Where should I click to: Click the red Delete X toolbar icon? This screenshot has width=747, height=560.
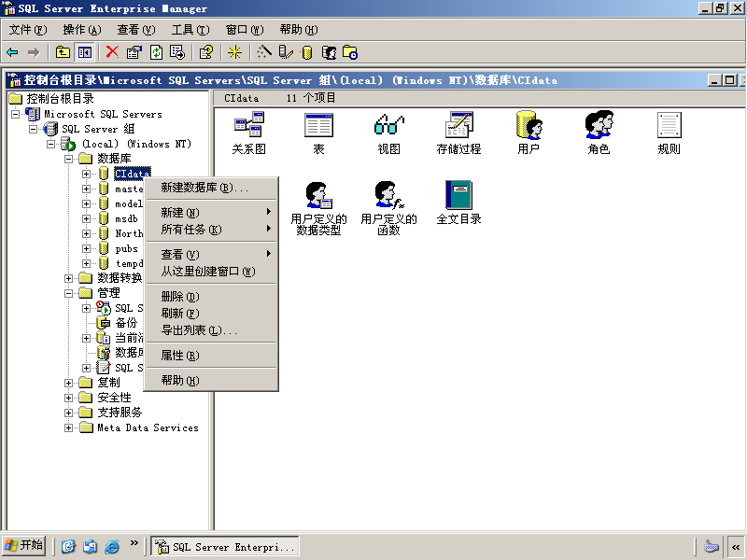[x=112, y=52]
